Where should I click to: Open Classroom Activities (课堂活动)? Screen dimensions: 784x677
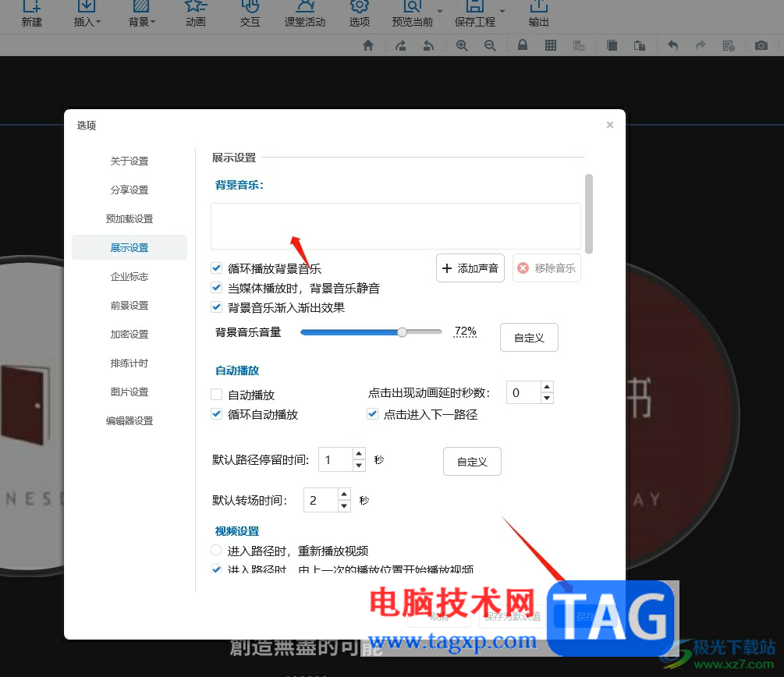[305, 13]
